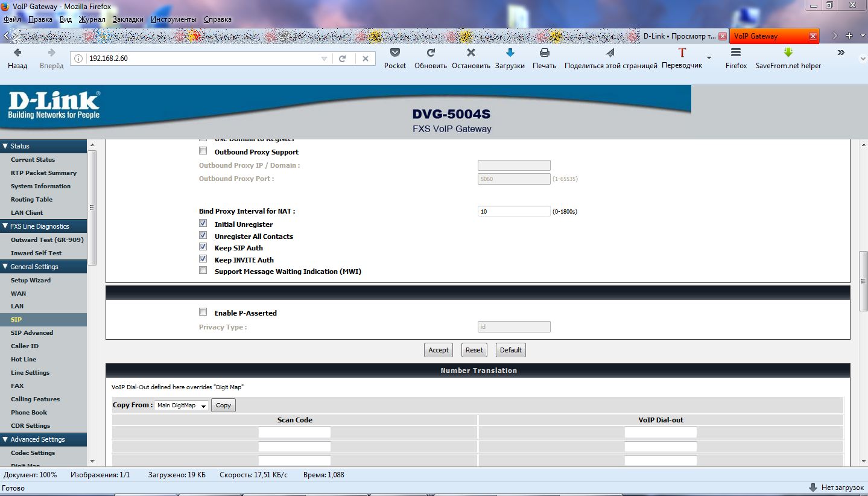Open the Правка menu
Screen dimensions: 868x496
click(x=40, y=19)
